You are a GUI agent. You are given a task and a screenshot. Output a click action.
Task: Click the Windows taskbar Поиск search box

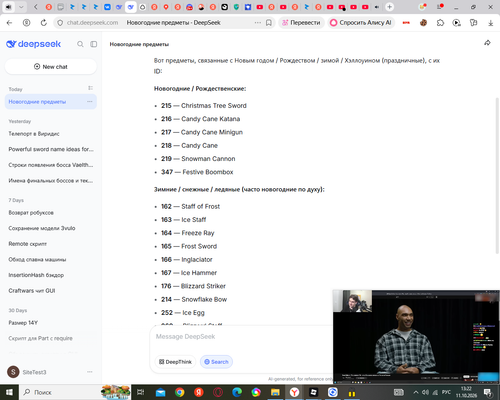(x=60, y=392)
